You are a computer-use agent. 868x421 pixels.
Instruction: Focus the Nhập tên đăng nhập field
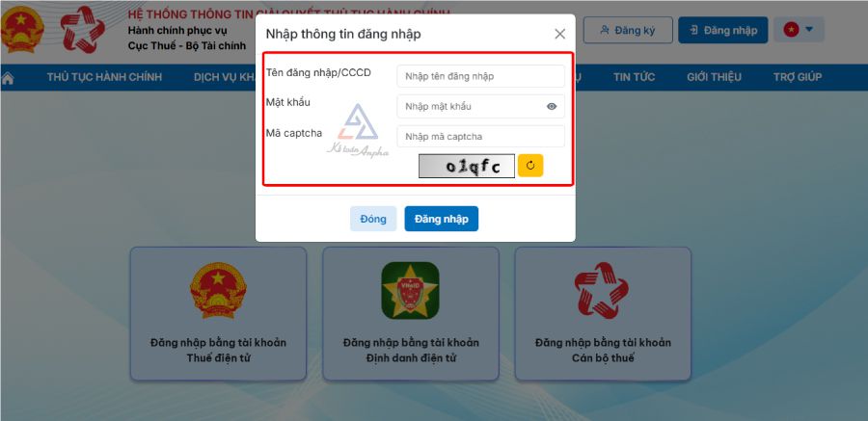click(480, 76)
